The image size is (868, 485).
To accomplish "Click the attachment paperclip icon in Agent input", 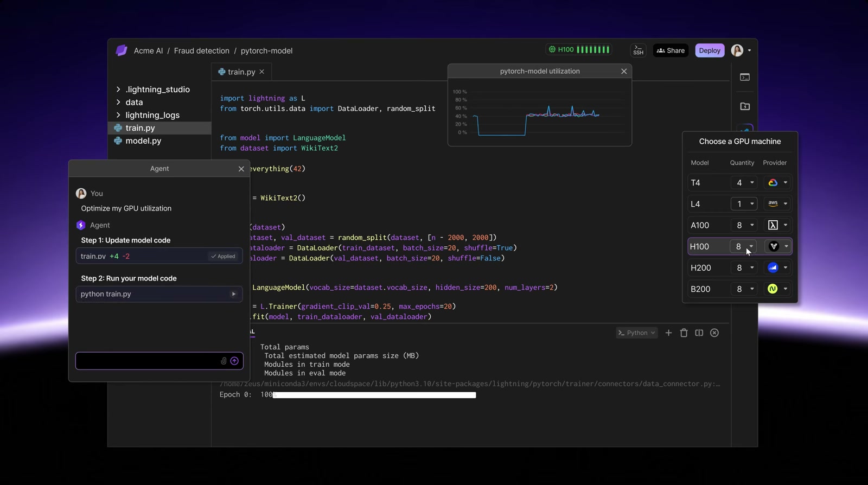I will [x=224, y=361].
